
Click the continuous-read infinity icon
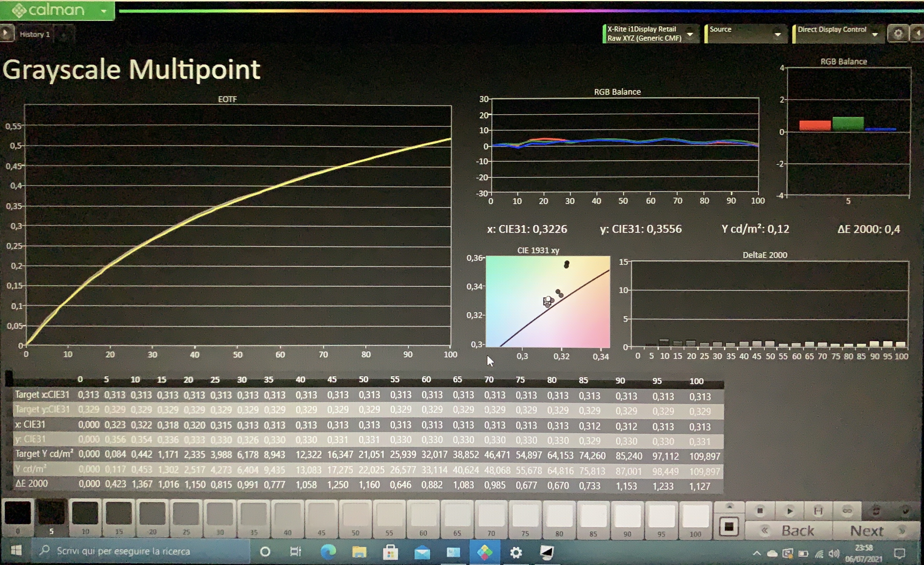tap(847, 511)
